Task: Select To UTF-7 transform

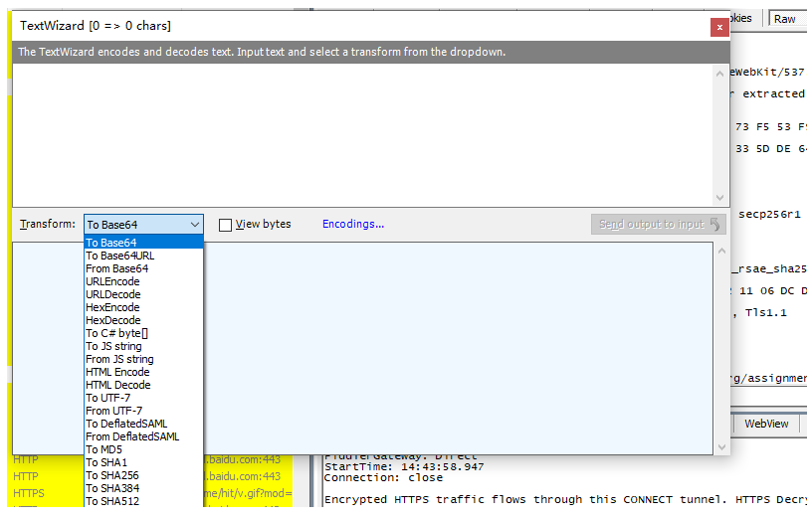Action: point(143,398)
